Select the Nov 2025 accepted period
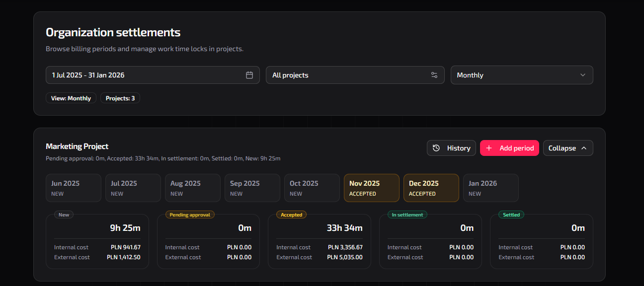Viewport: 644px width, 286px height. (x=371, y=188)
